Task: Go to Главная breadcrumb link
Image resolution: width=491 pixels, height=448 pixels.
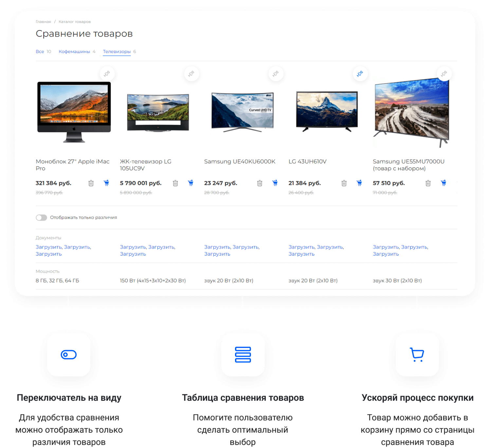Action: [43, 22]
